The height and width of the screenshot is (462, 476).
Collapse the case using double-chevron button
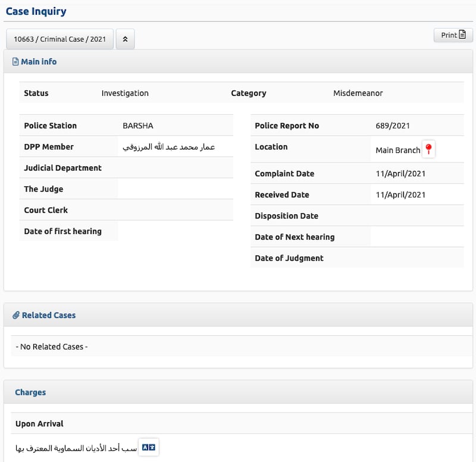(x=125, y=39)
